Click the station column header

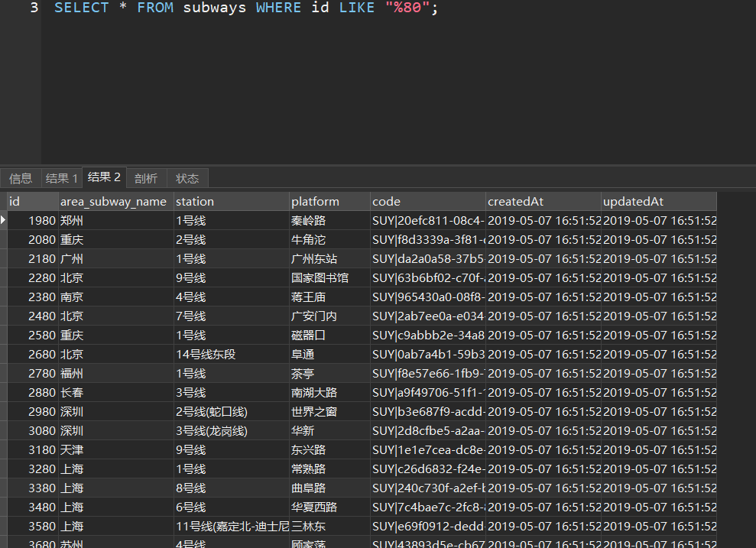(x=232, y=202)
